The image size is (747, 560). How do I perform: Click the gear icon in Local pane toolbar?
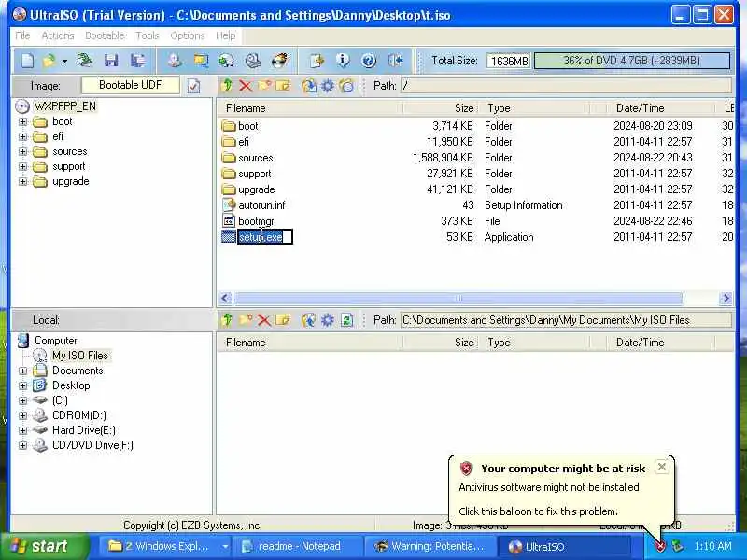point(328,320)
